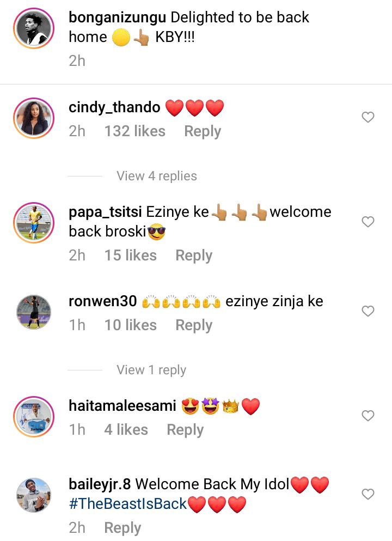Reply to cindy_thando's comment
The width and height of the screenshot is (392, 541).
203,131
